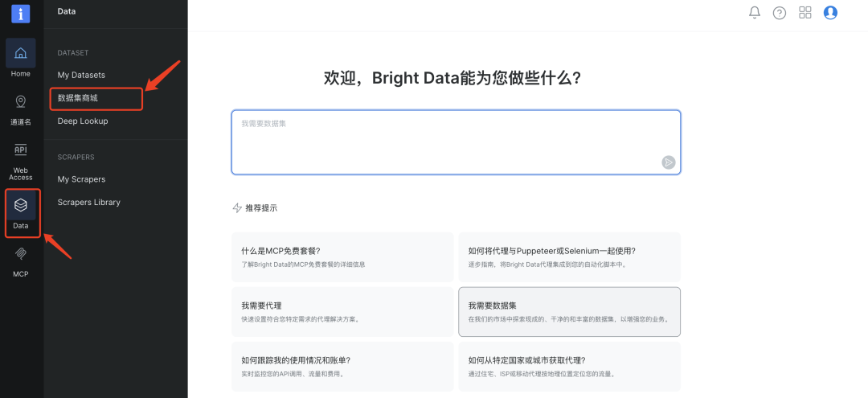Select the Puppeteer或Selenium proxy suggestion card
Screen dimensions: 868x398
coord(570,256)
